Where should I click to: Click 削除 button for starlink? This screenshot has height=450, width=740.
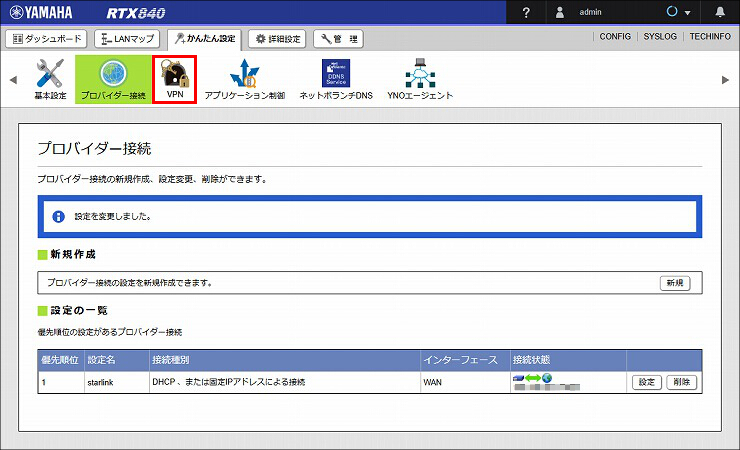[681, 383]
